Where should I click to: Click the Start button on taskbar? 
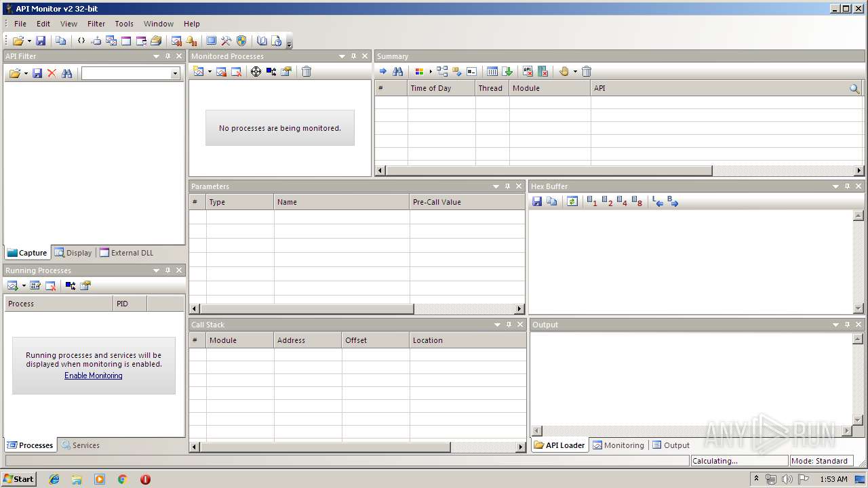19,479
